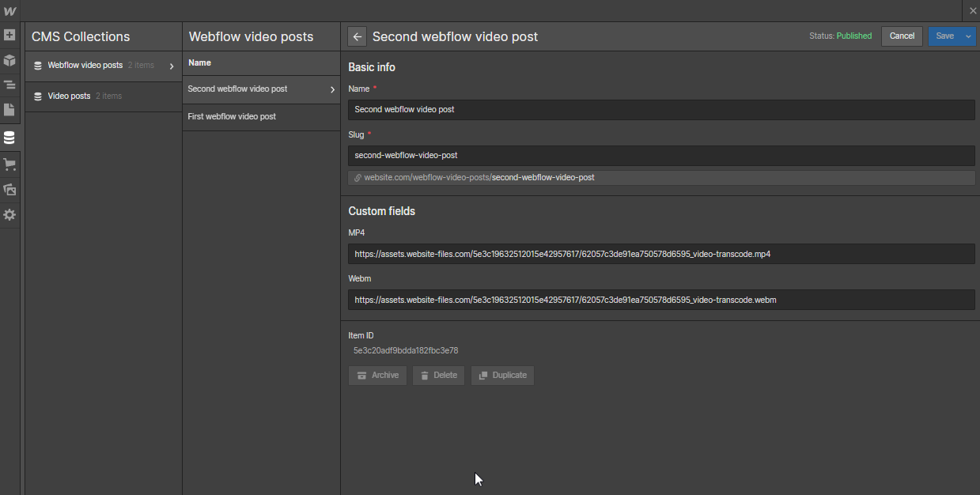Save the video post

click(946, 36)
